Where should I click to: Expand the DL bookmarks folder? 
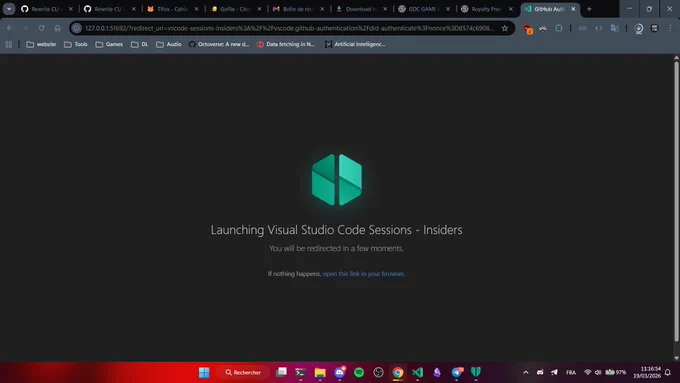pyautogui.click(x=139, y=44)
